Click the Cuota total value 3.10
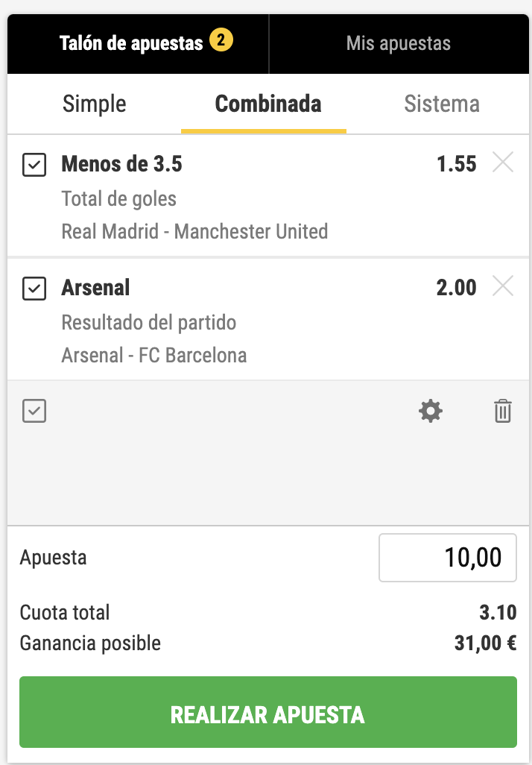Screen dimensions: 532x765 (498, 613)
